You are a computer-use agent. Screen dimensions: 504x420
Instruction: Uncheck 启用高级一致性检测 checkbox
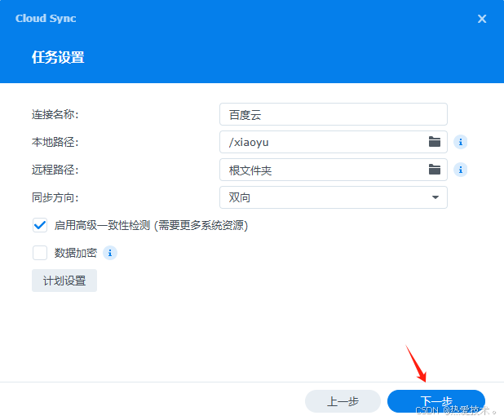(x=40, y=225)
